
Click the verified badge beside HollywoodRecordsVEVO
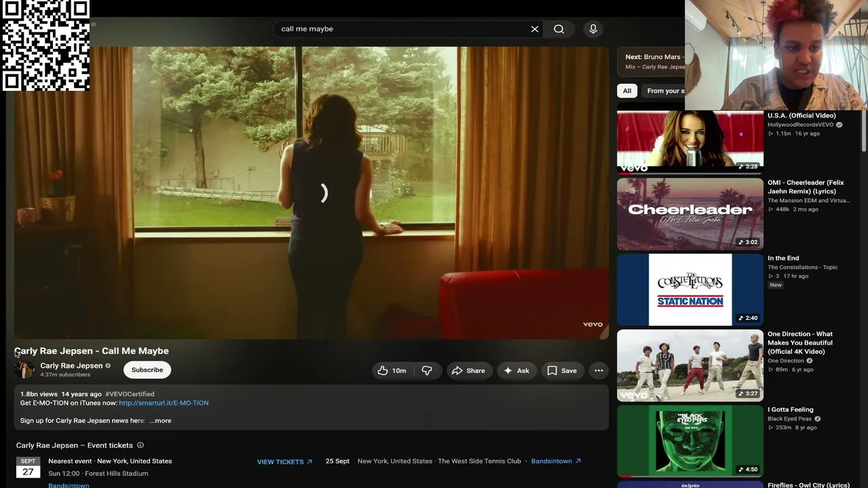[840, 125]
